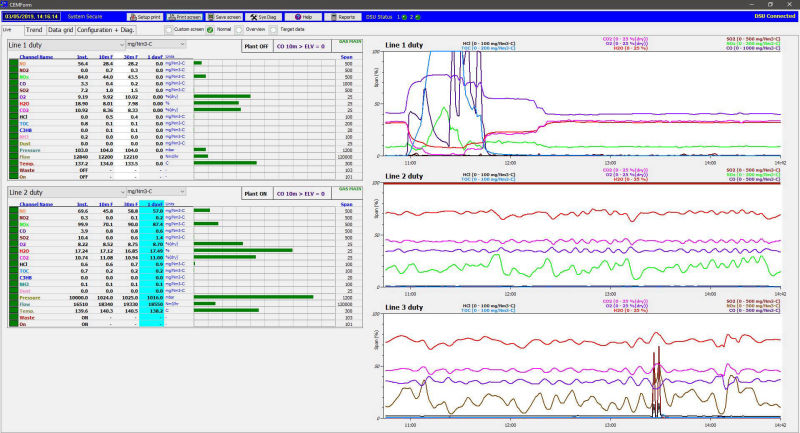The width and height of the screenshot is (800, 433).
Task: Click the Line 2 H2O green bar
Action: [242, 250]
